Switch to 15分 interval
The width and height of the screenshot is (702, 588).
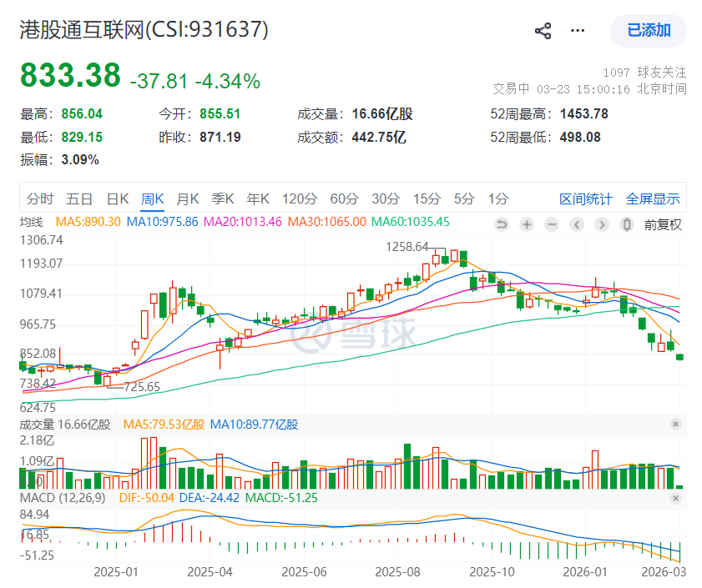[427, 199]
